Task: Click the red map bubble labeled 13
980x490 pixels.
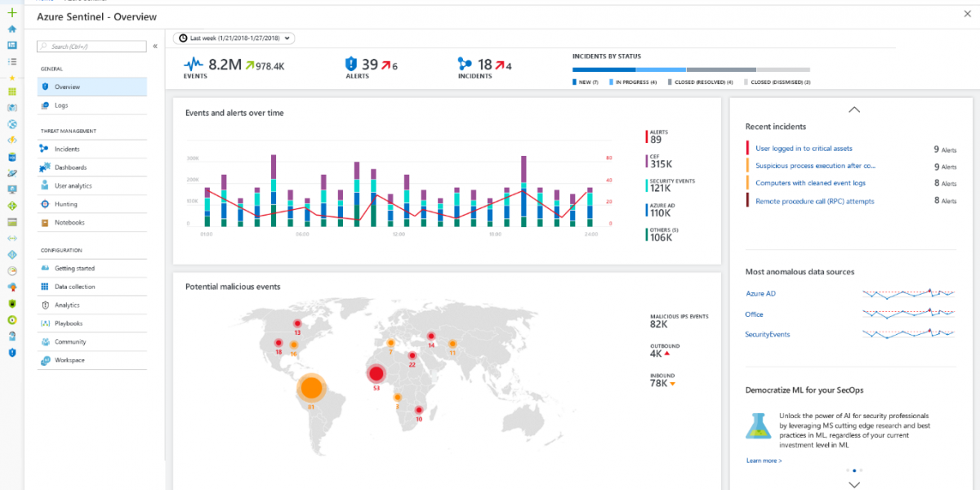Action: pyautogui.click(x=297, y=323)
